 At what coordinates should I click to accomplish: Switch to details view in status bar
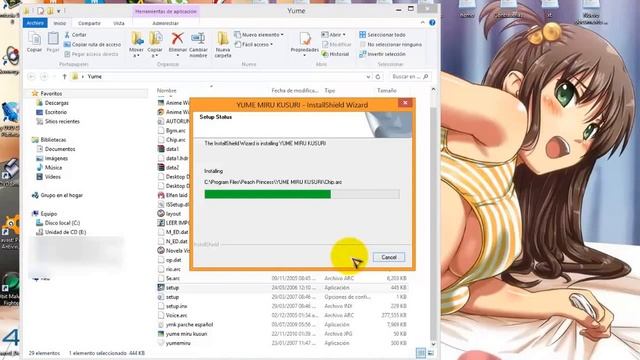click(421, 353)
